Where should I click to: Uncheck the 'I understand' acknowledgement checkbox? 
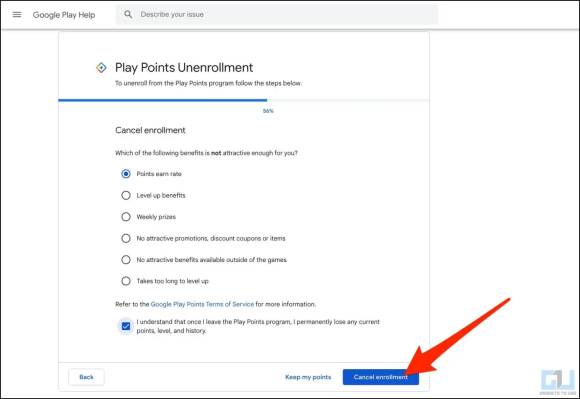pos(126,326)
